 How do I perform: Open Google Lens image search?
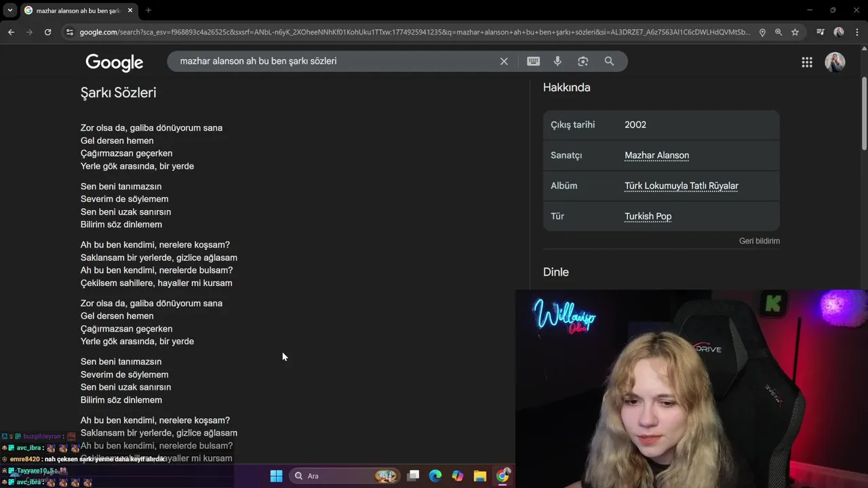point(583,61)
